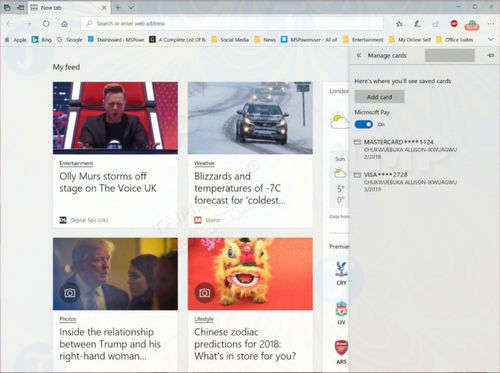Click the My feed heading

(x=66, y=67)
